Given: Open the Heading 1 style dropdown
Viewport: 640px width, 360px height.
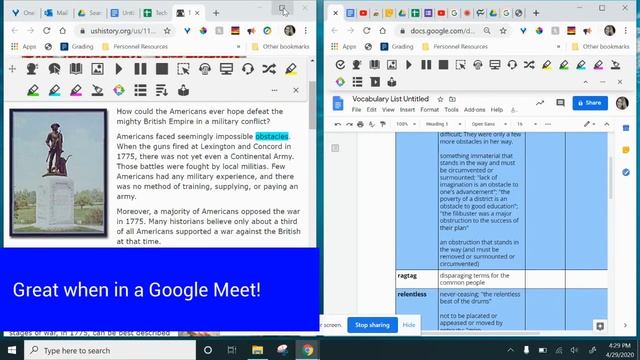Looking at the screenshot, I should (x=443, y=124).
